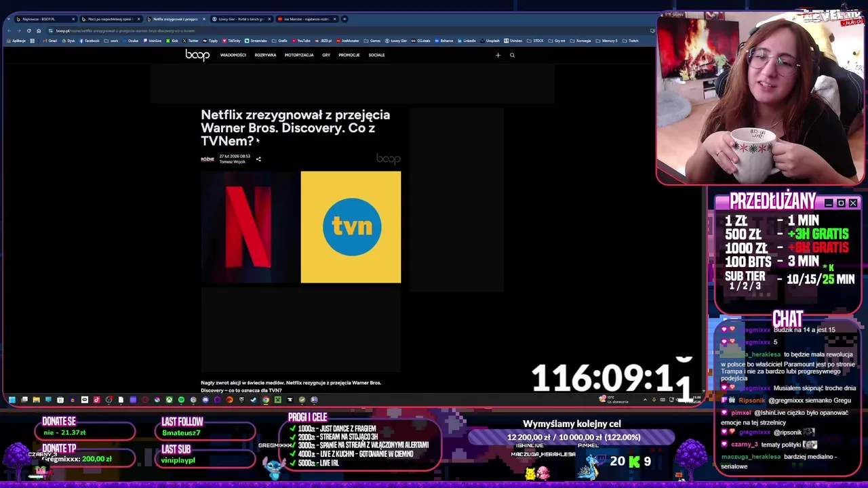Open MOTORYZACJA section on boop
This screenshot has height=488, width=868.
point(299,55)
